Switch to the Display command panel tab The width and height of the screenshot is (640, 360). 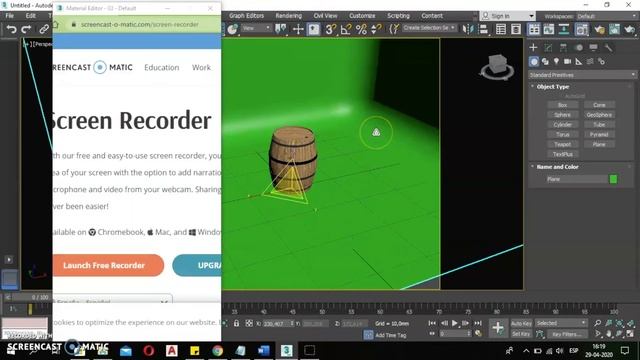[593, 47]
